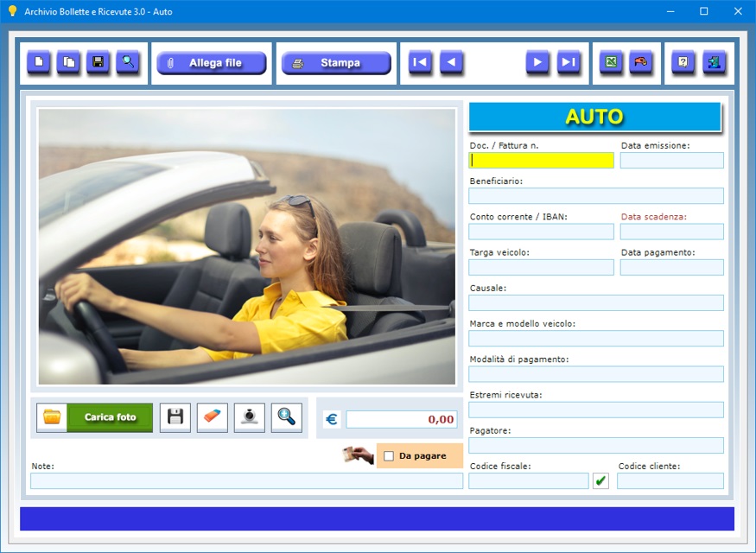Click the webcam capture icon
Viewport: 756px width, 553px height.
coord(250,417)
